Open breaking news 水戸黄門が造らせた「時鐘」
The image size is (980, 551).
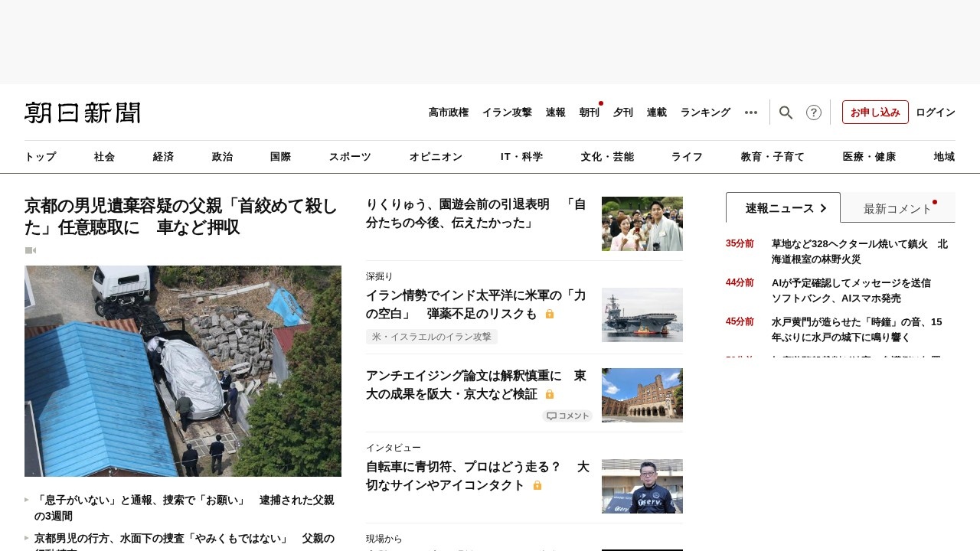coord(857,330)
